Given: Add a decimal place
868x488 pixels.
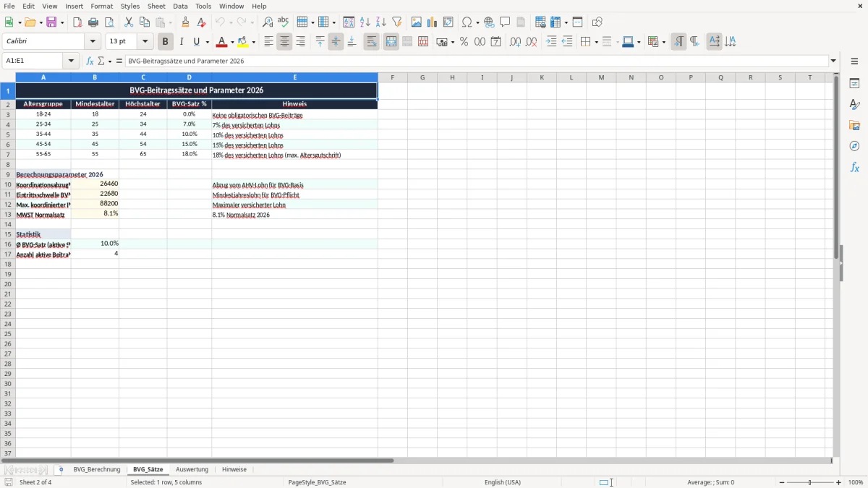Looking at the screenshot, I should coord(515,42).
